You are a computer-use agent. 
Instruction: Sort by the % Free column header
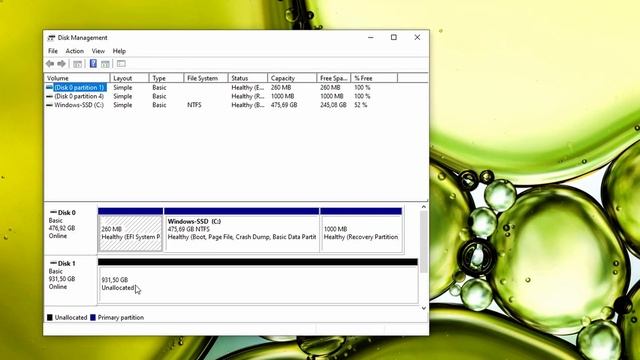coord(374,78)
